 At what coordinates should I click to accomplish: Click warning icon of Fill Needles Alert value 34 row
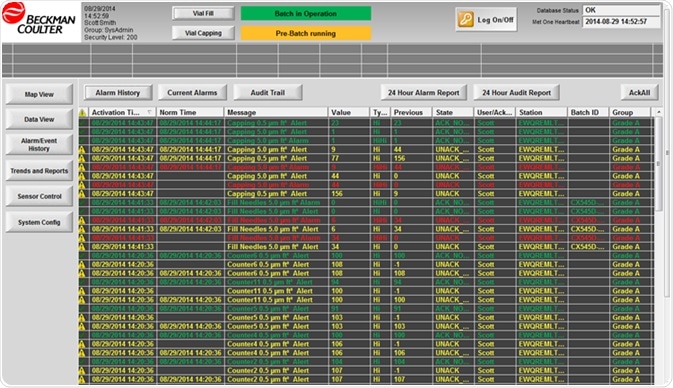tap(82, 247)
